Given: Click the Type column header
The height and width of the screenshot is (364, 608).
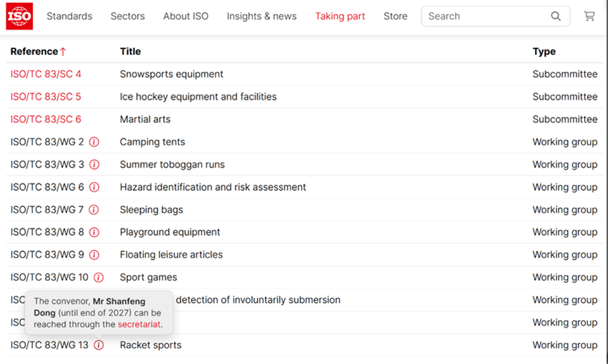Looking at the screenshot, I should (544, 51).
